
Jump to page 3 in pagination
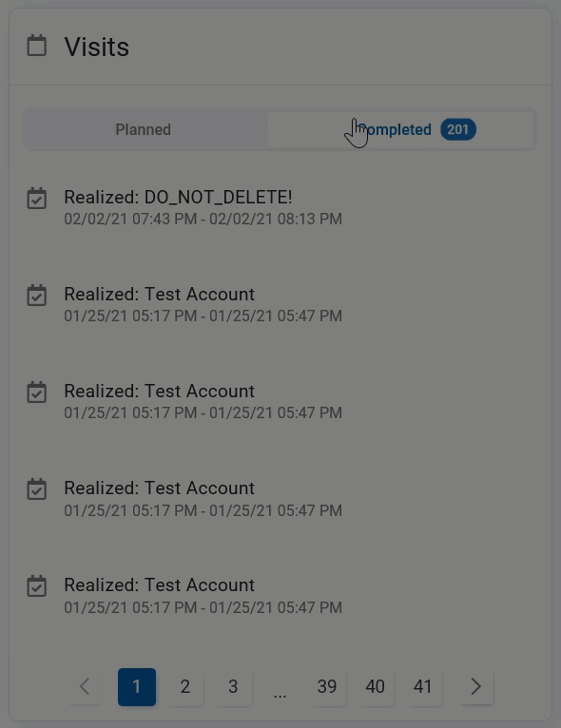pyautogui.click(x=233, y=687)
